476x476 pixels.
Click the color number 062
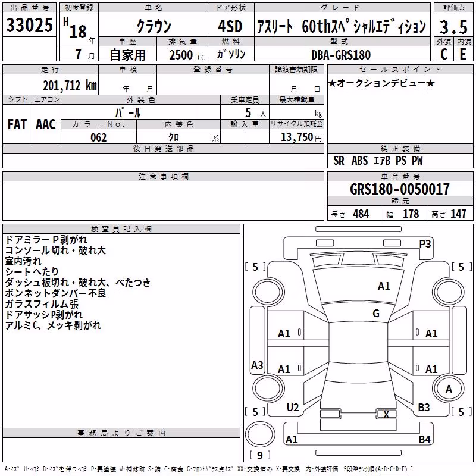[99, 137]
